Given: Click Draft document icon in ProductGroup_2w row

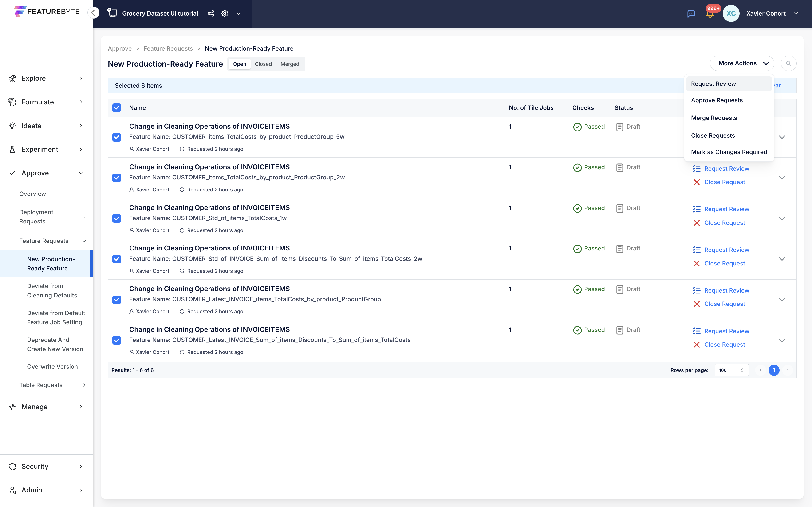Looking at the screenshot, I should click(x=619, y=168).
